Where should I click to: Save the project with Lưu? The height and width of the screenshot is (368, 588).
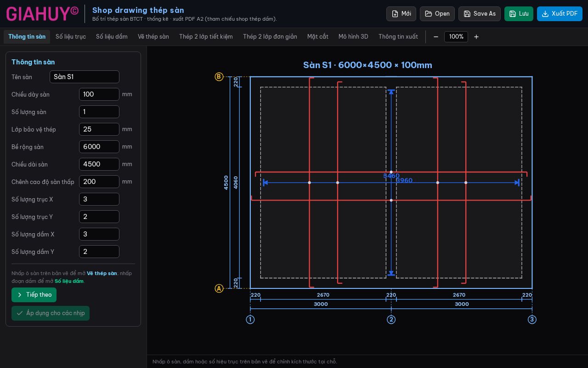(x=519, y=14)
